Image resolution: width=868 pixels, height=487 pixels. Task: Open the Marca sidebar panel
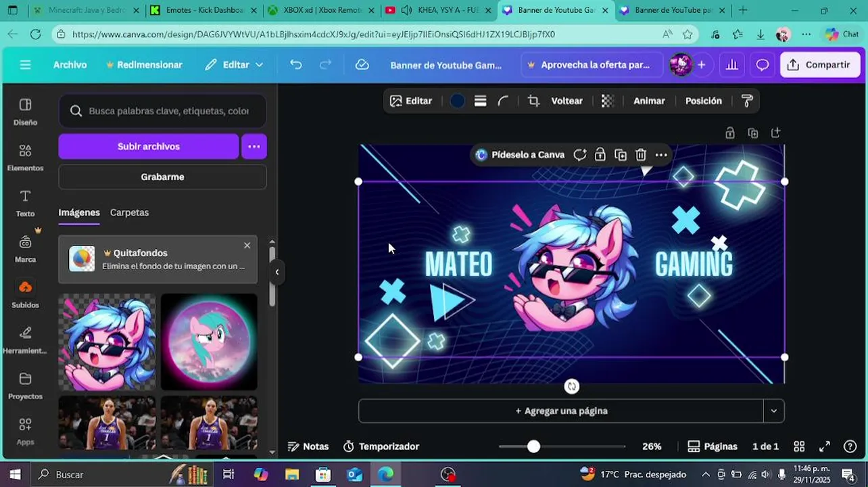pyautogui.click(x=25, y=248)
